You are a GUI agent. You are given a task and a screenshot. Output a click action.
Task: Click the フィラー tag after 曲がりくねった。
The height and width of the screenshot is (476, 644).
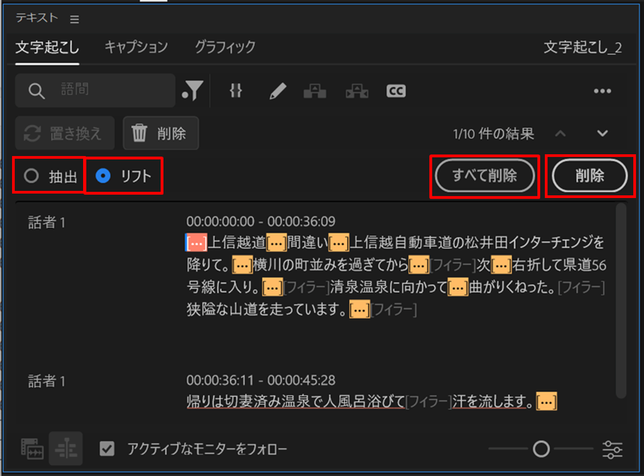pyautogui.click(x=581, y=287)
